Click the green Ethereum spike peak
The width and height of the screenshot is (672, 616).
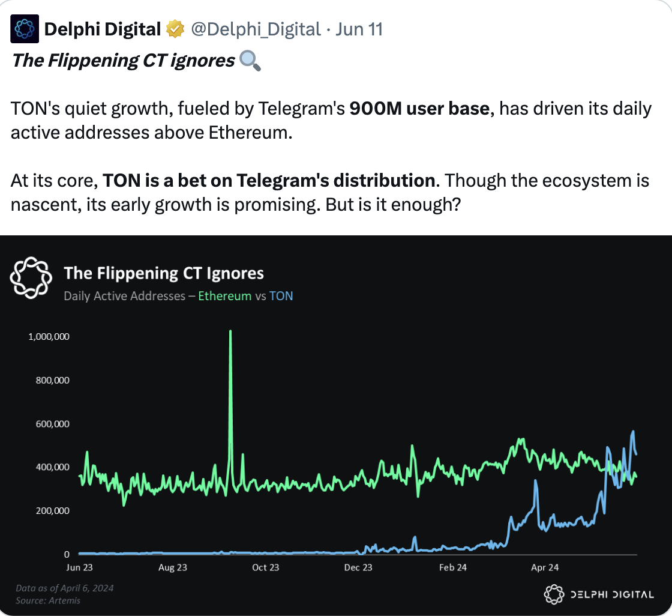click(x=230, y=331)
